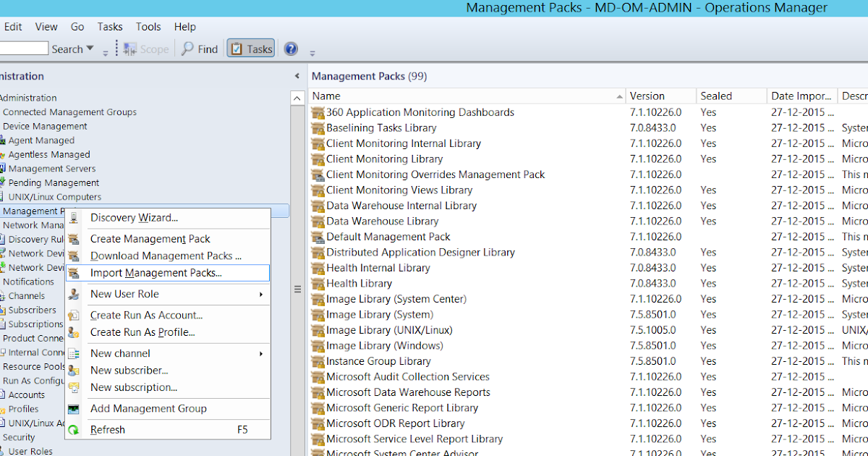Viewport: 868px width, 456px height.
Task: Expand New User Role submenu
Action: click(x=168, y=294)
